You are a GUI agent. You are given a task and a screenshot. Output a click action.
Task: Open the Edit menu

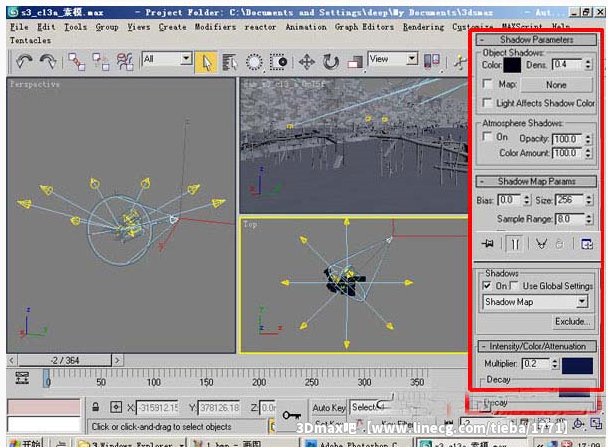click(46, 27)
